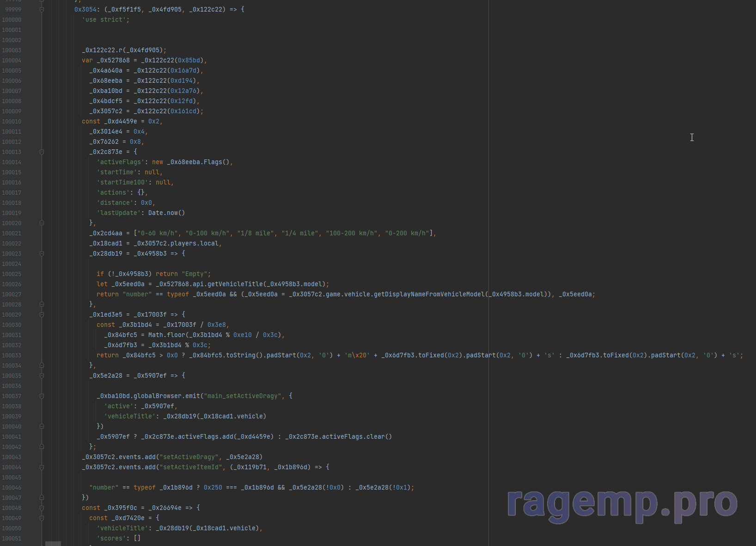Click the _0x76262 variable name

tap(104, 141)
